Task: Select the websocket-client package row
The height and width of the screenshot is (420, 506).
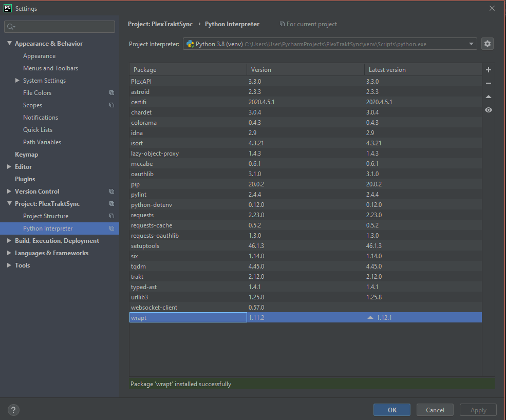Action: tap(306, 308)
